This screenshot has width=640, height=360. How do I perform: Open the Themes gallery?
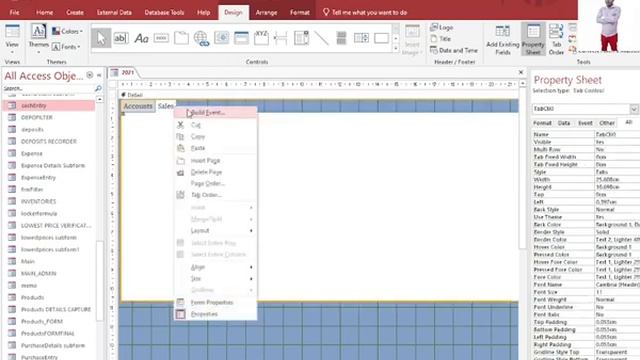(38, 39)
